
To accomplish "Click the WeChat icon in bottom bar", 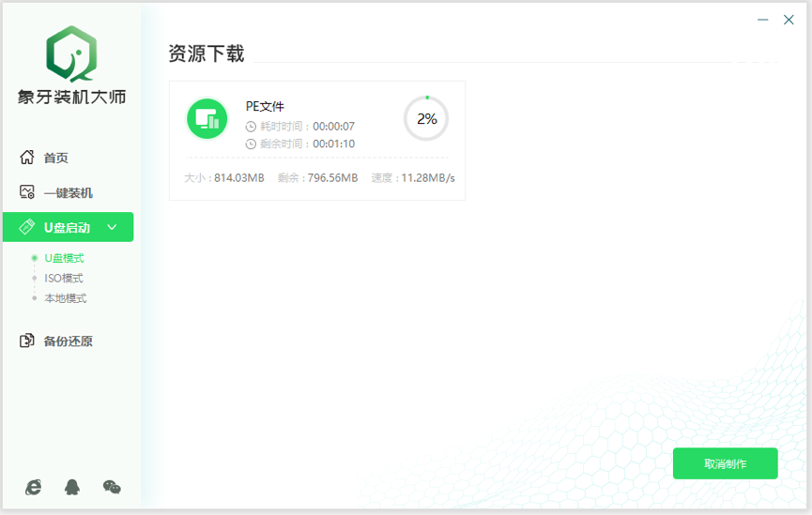I will click(x=112, y=486).
